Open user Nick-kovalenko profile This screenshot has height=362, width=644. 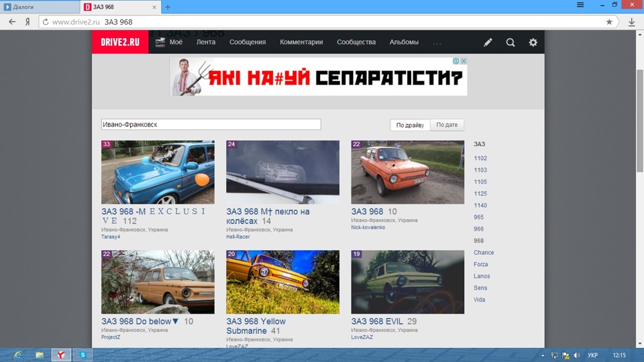pos(368,227)
